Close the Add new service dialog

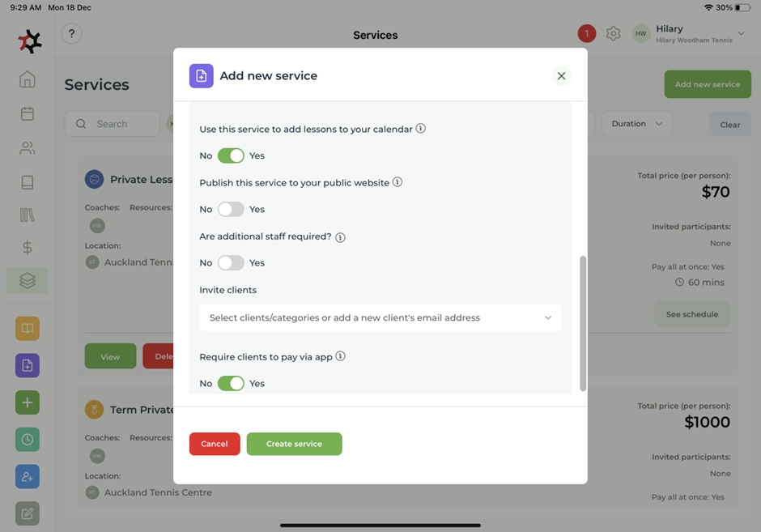561,76
